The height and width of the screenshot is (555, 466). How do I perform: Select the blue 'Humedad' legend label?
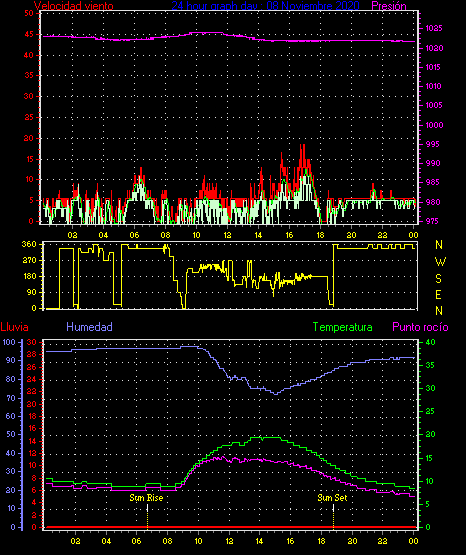pyautogui.click(x=89, y=327)
